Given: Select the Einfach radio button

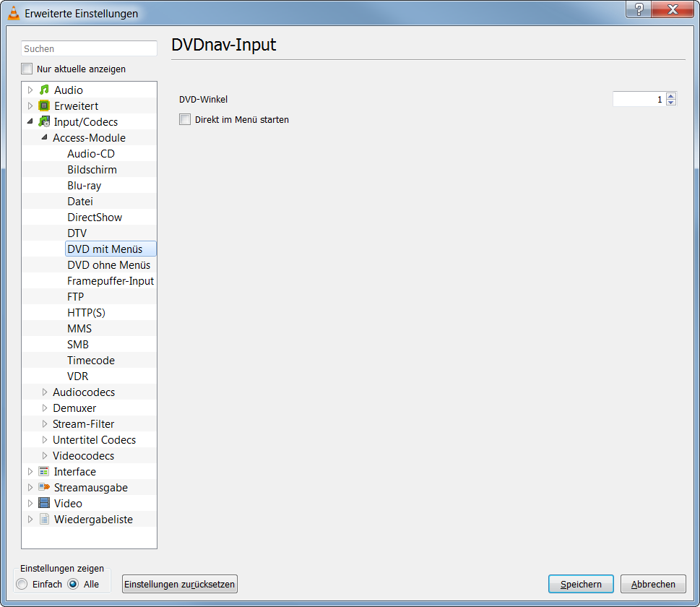Looking at the screenshot, I should click(22, 584).
